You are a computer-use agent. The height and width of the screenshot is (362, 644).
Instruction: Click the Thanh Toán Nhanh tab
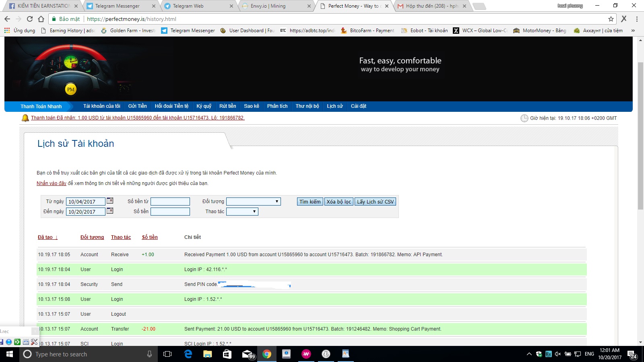click(x=41, y=107)
